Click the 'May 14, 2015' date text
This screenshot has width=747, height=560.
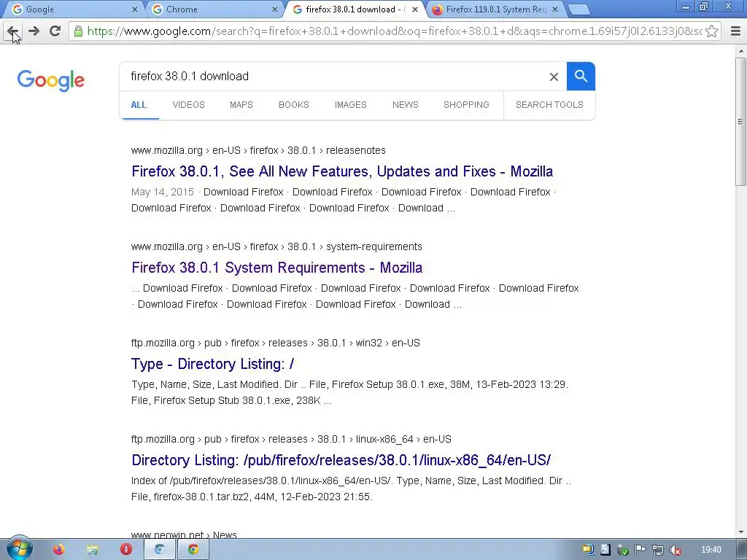coord(163,192)
